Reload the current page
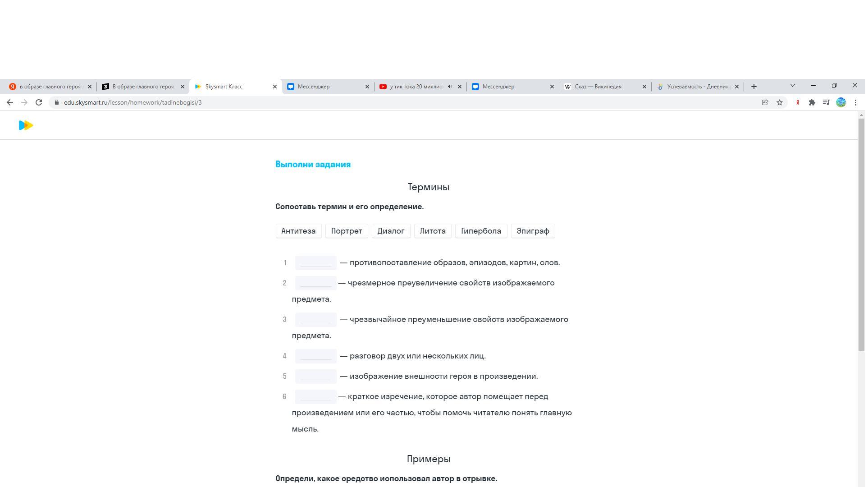The height and width of the screenshot is (487, 868). point(39,102)
